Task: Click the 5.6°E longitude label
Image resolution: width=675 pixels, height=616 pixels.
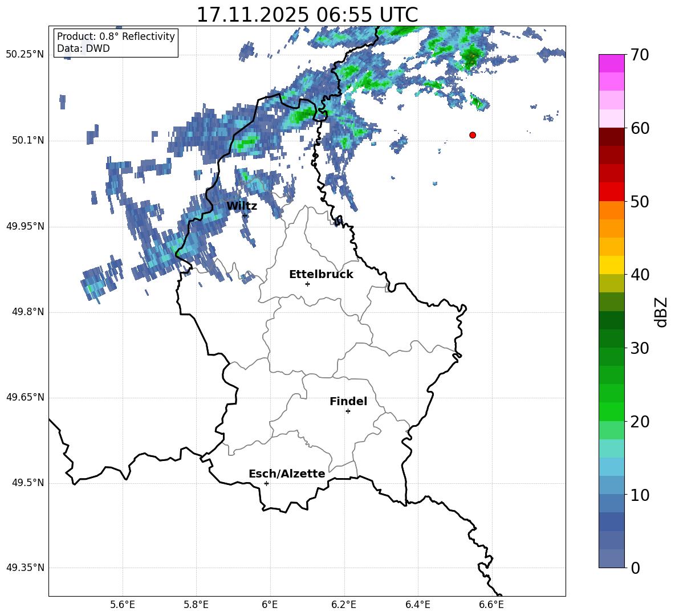Action: click(x=123, y=605)
